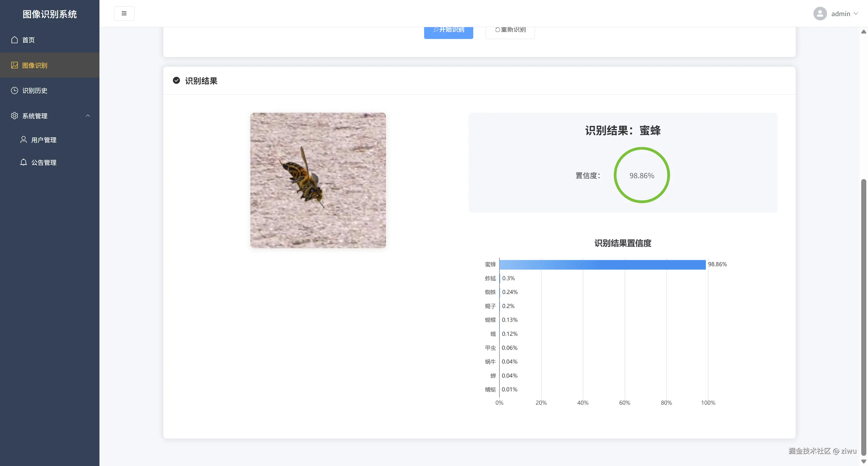The height and width of the screenshot is (466, 868).
Task: Open the sidebar hamburger menu icon
Action: [x=124, y=13]
